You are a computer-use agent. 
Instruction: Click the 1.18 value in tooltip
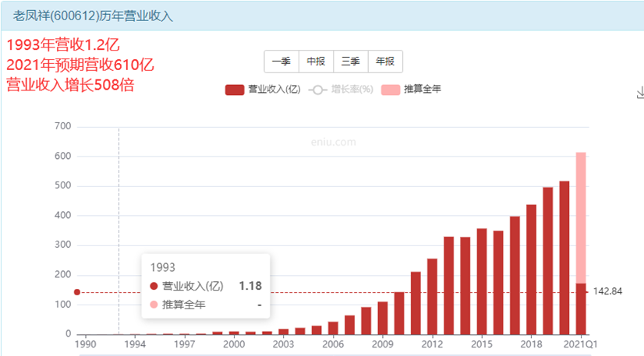tap(250, 286)
